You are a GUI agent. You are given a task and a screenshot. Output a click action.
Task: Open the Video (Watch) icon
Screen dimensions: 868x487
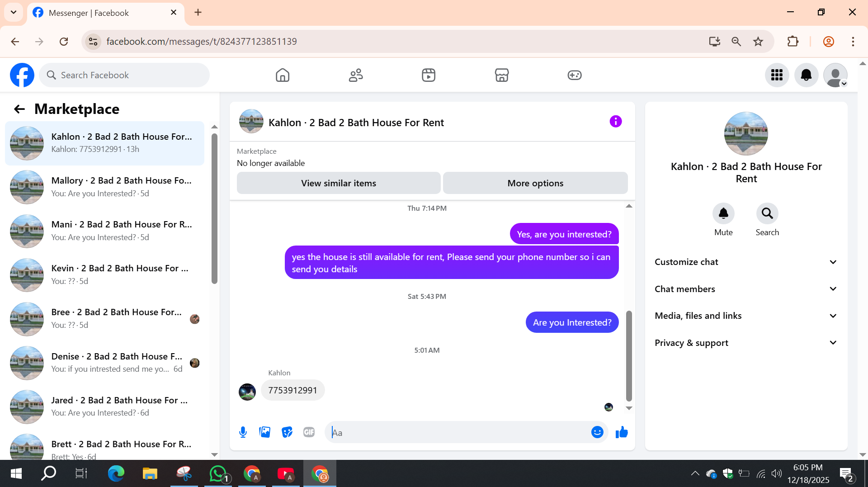coord(429,75)
